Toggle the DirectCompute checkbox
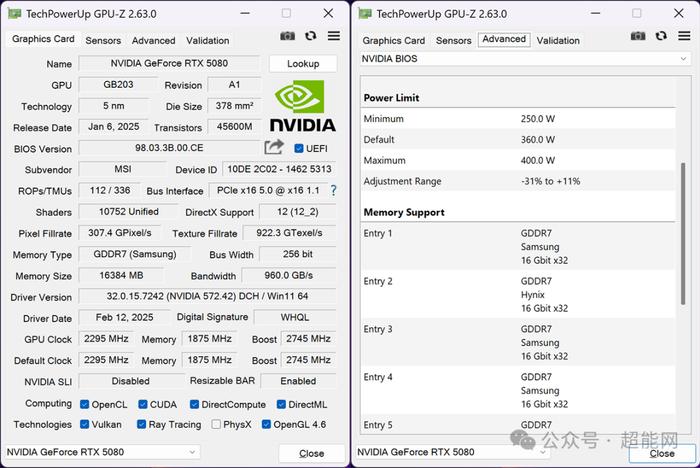Viewport: 700px width, 468px height. point(194,404)
